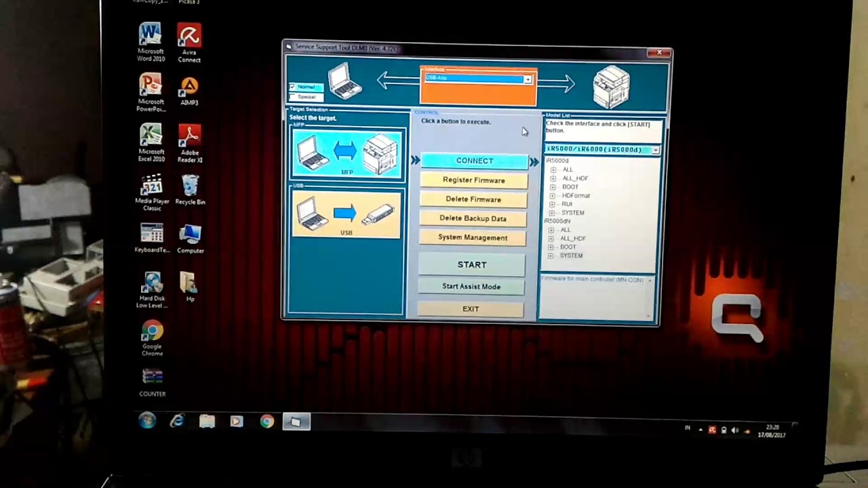The height and width of the screenshot is (488, 868).
Task: Select the Microsoft Excel 2010 desktop shortcut
Action: point(151,143)
